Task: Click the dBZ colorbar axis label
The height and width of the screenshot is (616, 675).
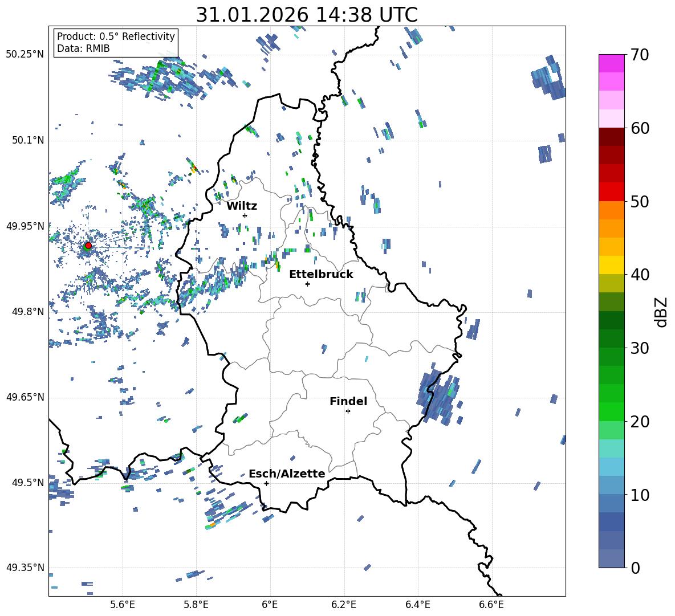Action: coord(661,312)
